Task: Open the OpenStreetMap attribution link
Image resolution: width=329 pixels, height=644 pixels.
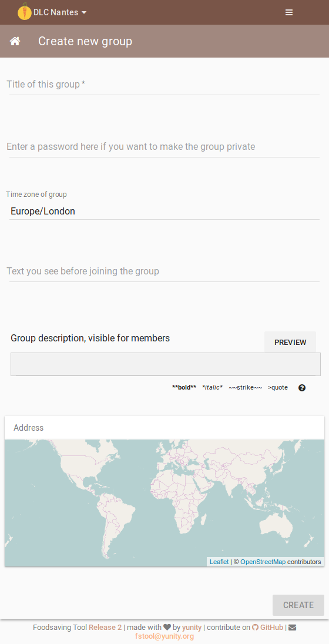Action: click(x=263, y=562)
